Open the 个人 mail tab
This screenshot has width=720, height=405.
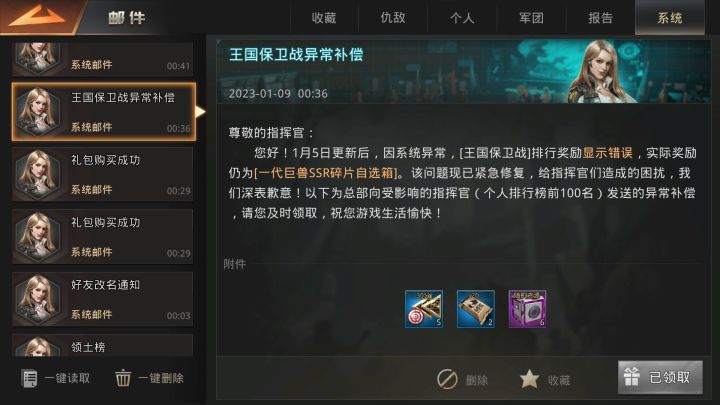[x=462, y=17]
